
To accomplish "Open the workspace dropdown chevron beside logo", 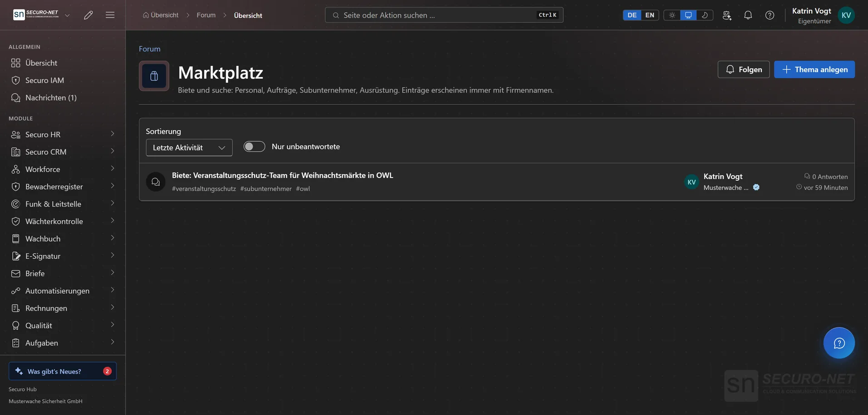I will (x=67, y=15).
